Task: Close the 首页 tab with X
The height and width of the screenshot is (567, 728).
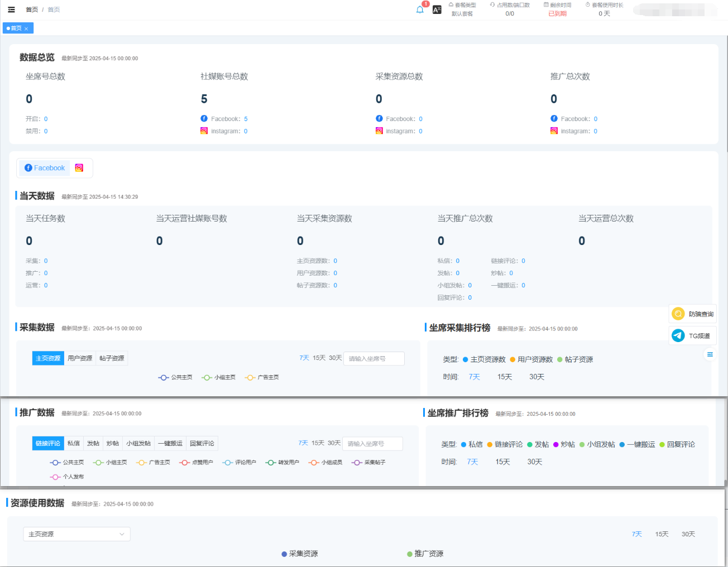Action: [x=26, y=28]
